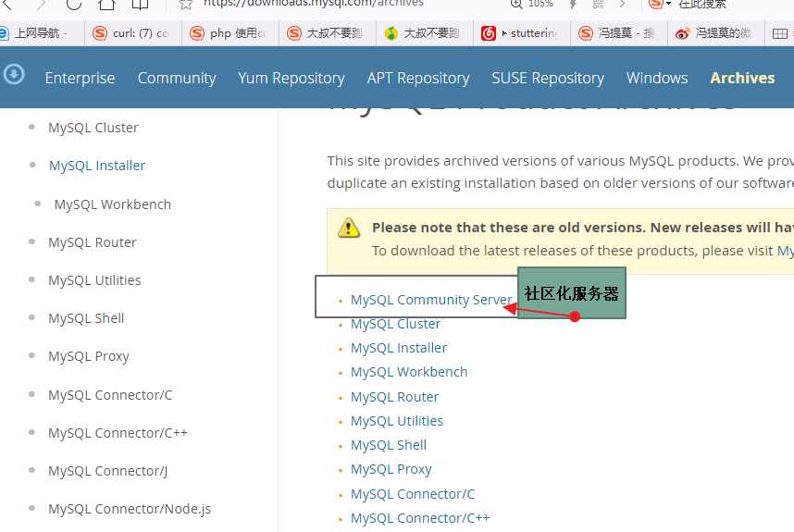Select MySQL Shell in the sidebar
794x532 pixels.
click(86, 318)
